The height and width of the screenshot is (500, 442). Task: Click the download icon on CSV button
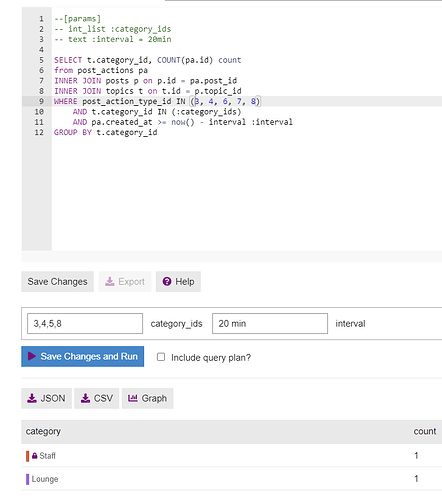click(86, 398)
